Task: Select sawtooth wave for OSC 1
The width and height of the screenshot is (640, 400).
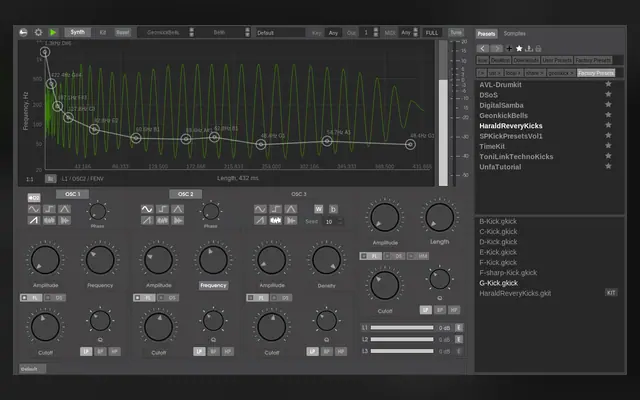Action: coord(34,221)
